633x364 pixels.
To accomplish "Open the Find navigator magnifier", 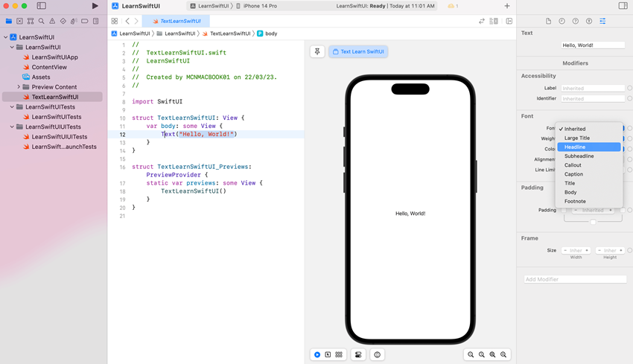I will pyautogui.click(x=41, y=21).
